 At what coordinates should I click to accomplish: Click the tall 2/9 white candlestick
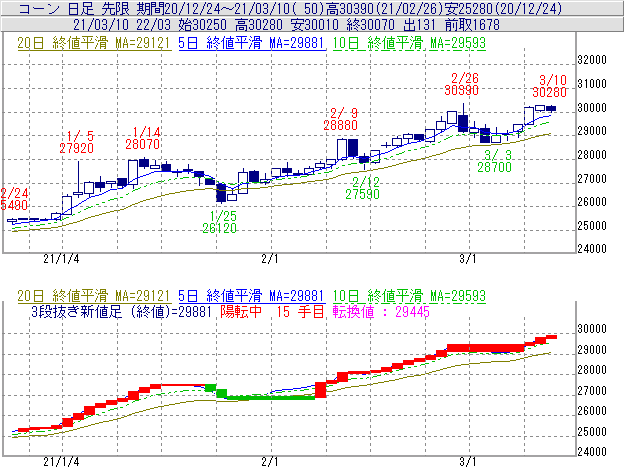click(x=342, y=150)
